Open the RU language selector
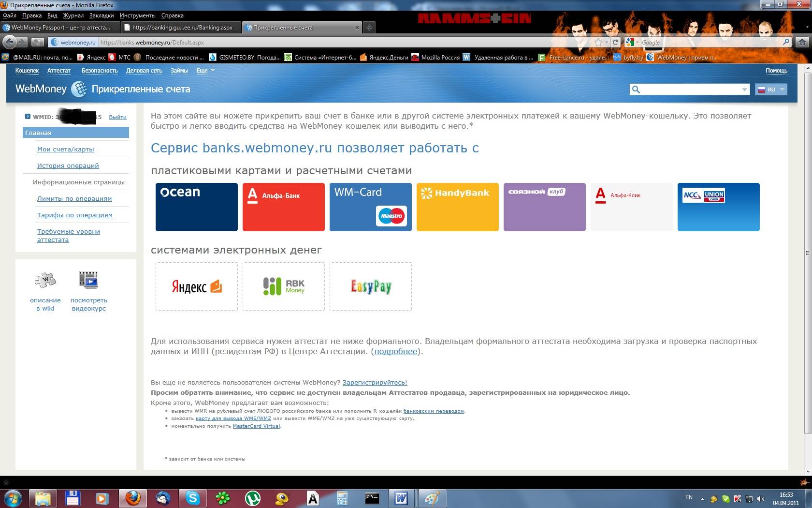Screen dimensions: 812x508 [x=771, y=90]
